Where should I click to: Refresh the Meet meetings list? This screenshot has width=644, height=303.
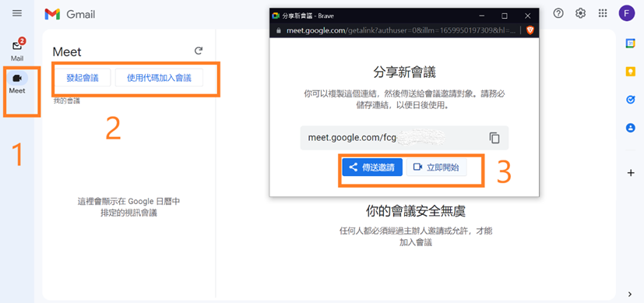pos(199,51)
